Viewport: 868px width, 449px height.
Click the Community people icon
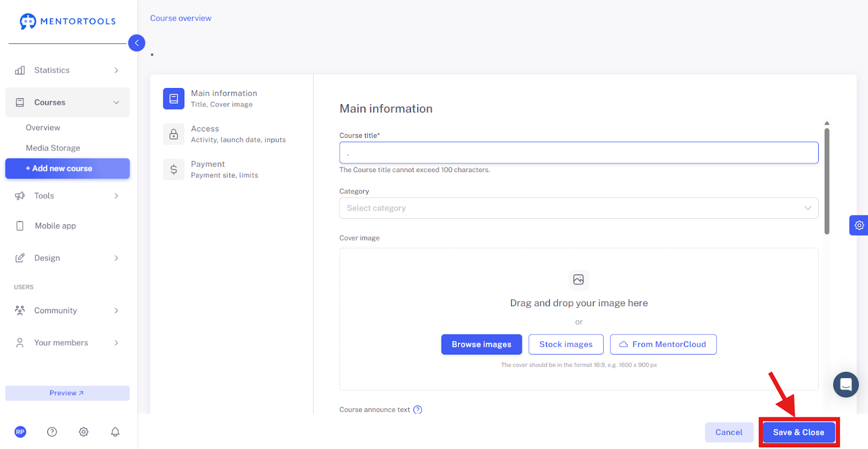pos(20,311)
